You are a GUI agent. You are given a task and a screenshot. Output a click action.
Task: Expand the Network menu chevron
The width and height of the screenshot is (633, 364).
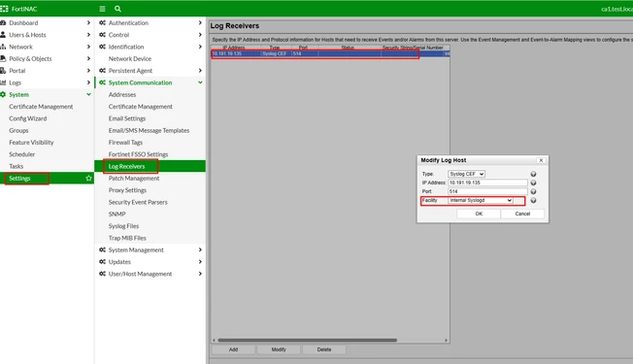pos(88,47)
